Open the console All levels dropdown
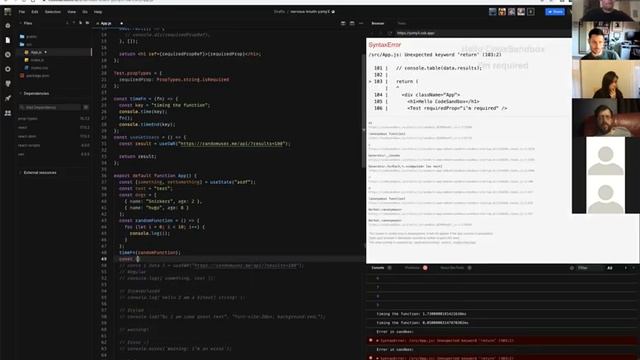 click(610, 268)
